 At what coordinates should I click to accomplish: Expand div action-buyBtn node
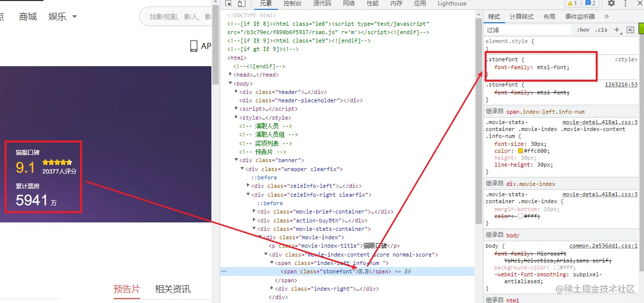(254, 220)
